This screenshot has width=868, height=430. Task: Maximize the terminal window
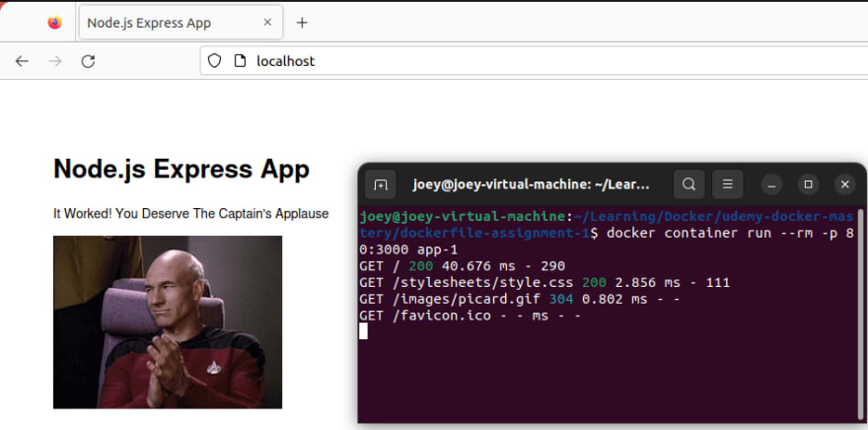pyautogui.click(x=808, y=184)
